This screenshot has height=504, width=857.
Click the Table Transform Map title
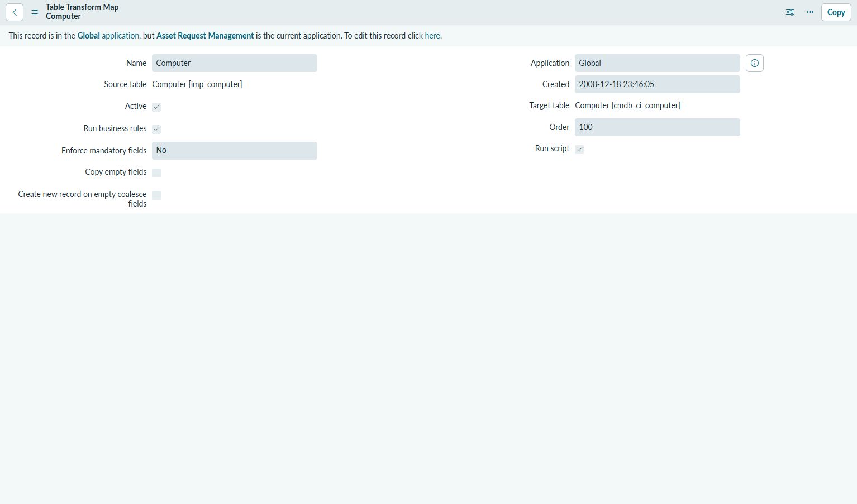click(x=82, y=7)
